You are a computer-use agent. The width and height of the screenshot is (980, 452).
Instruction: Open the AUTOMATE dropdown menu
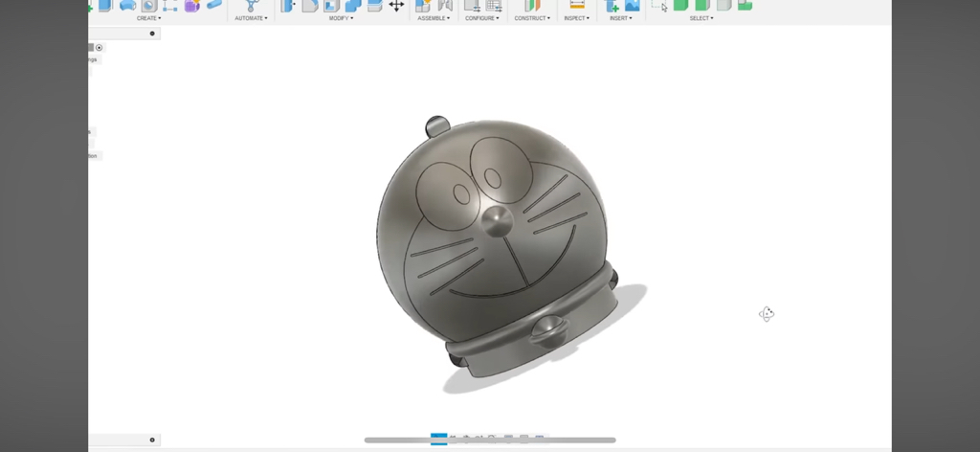click(252, 18)
